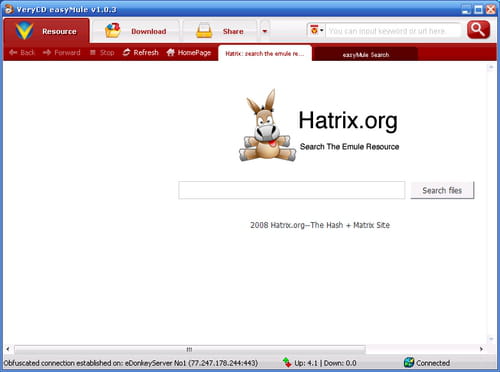
Task: Click the 2008 Hatrix.org footer text
Action: click(x=320, y=225)
